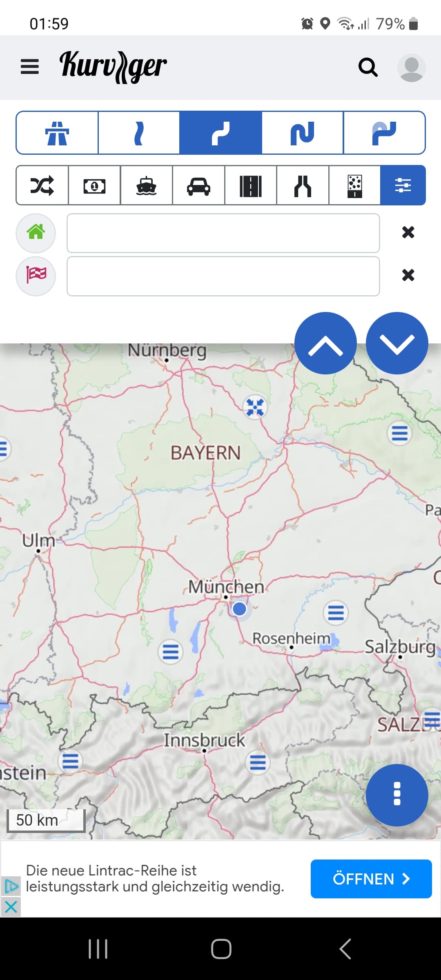Click the start location input field
Image resolution: width=441 pixels, height=980 pixels.
(223, 233)
